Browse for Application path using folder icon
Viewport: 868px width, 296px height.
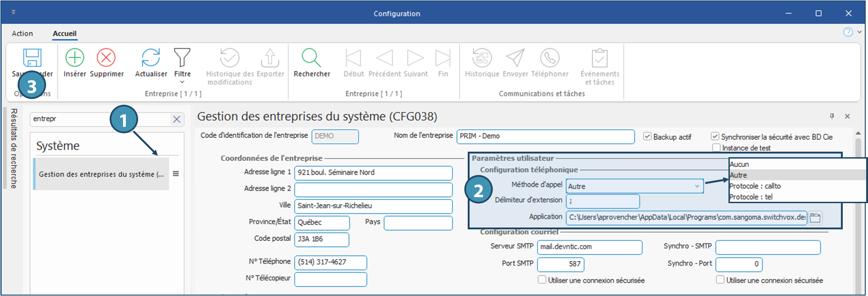pyautogui.click(x=815, y=217)
